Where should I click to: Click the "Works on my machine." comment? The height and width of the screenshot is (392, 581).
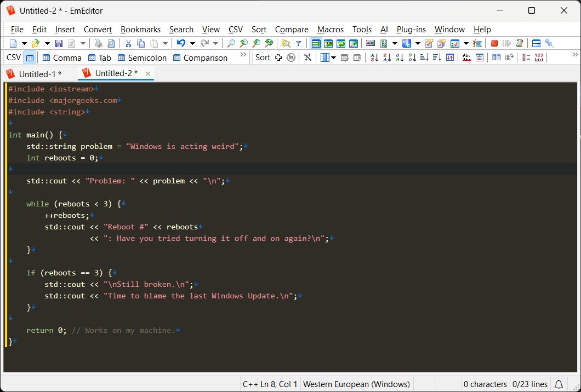123,330
